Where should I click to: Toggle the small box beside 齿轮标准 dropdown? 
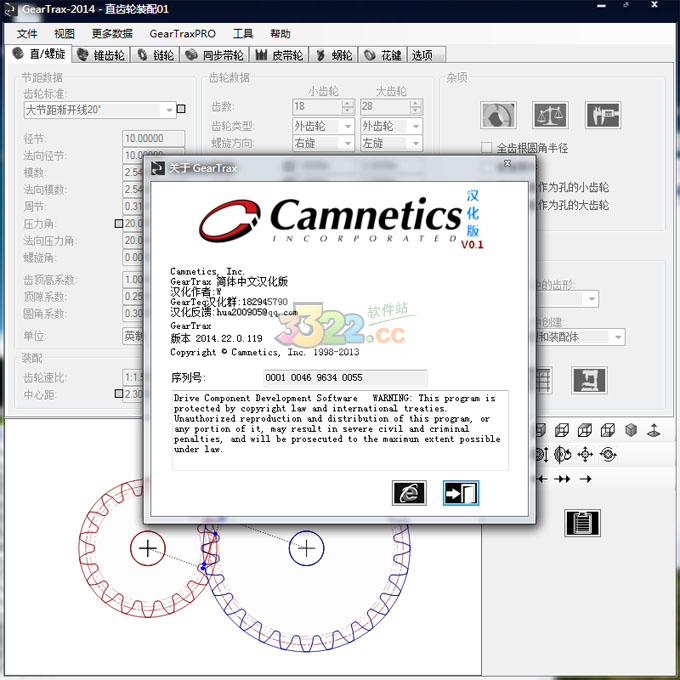181,108
